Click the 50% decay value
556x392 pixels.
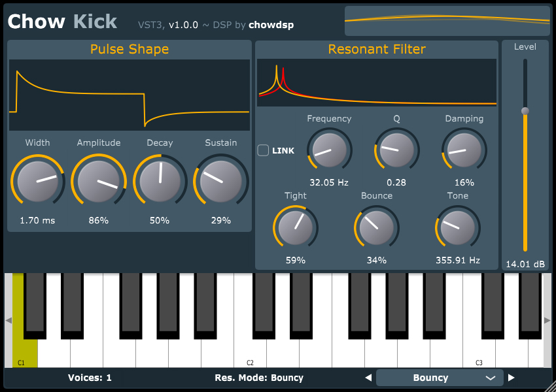(160, 221)
